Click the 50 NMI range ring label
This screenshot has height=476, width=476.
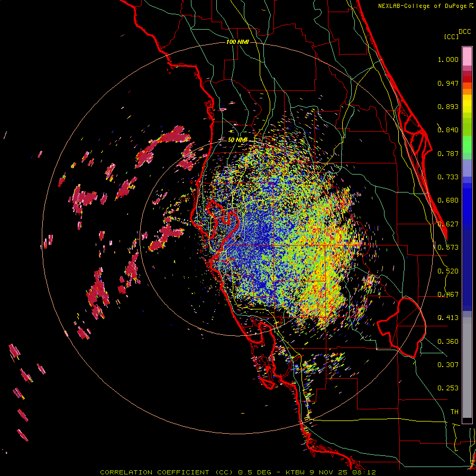tap(237, 140)
